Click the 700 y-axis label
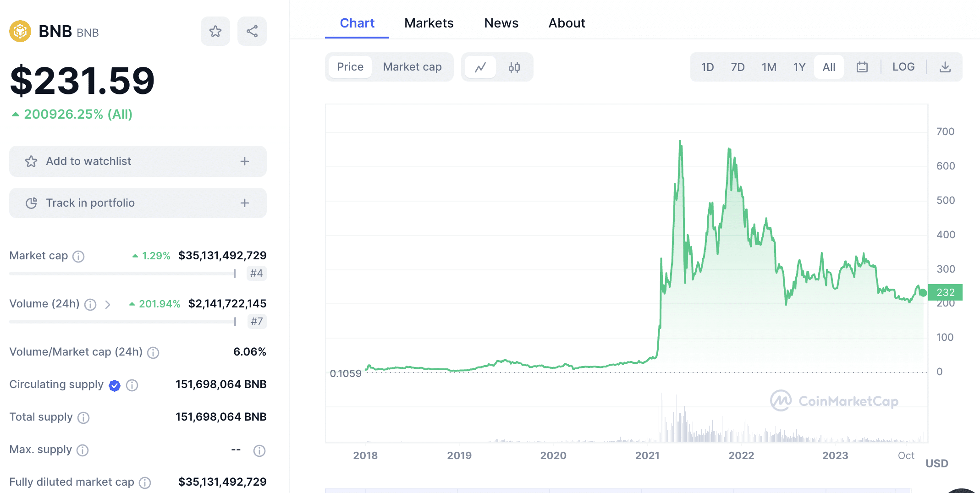This screenshot has width=980, height=493. [945, 132]
